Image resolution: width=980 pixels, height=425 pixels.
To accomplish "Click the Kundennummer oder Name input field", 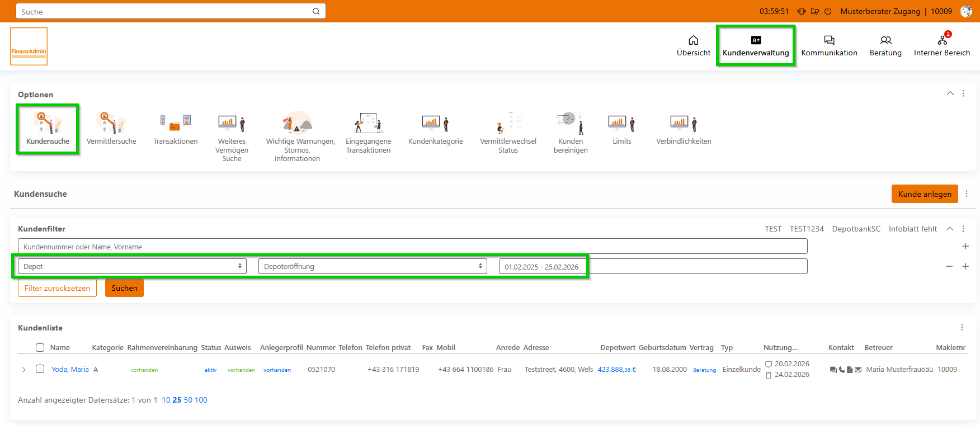I will (412, 247).
